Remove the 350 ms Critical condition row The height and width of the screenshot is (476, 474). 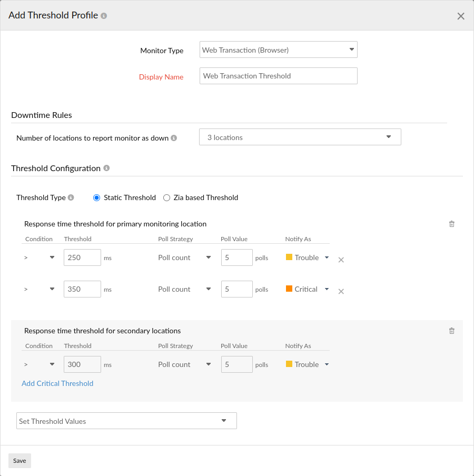tap(341, 291)
